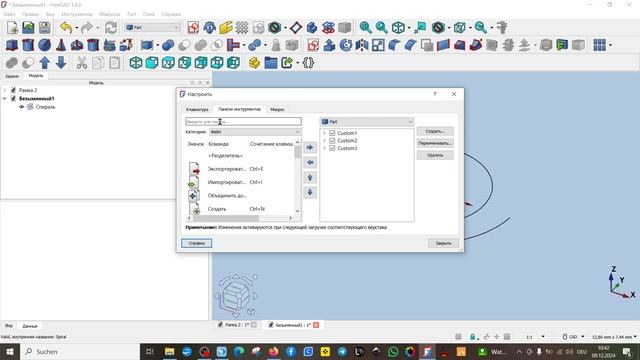The width and height of the screenshot is (640, 360).
Task: Click the Удалить button
Action: point(435,155)
